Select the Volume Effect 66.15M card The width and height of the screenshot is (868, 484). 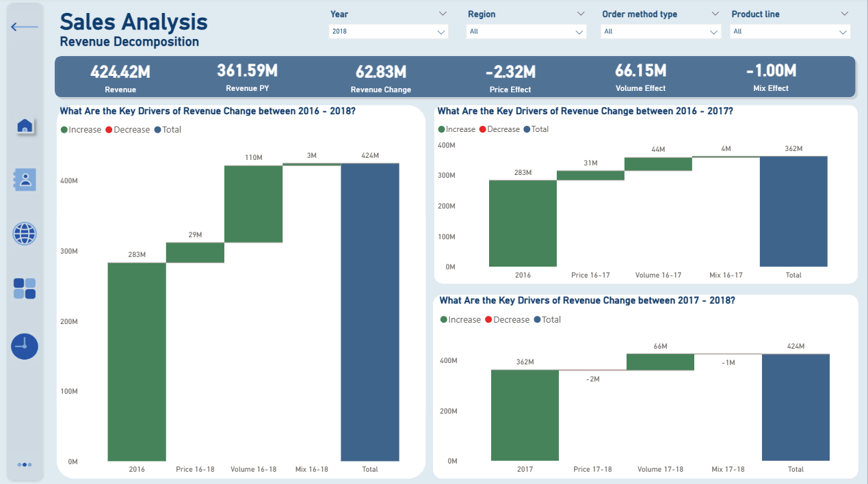[640, 77]
